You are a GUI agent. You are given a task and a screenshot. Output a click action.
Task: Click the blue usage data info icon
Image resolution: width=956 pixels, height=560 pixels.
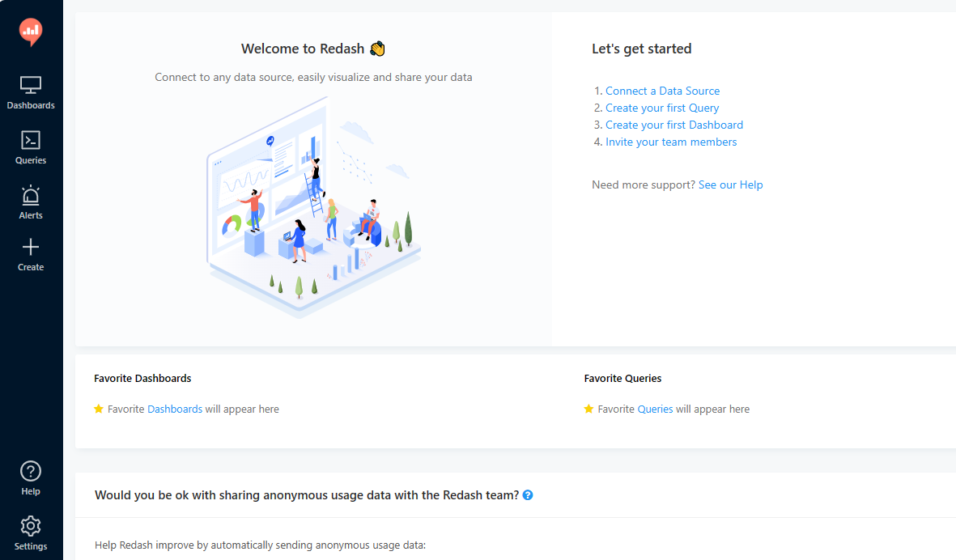[x=528, y=494]
